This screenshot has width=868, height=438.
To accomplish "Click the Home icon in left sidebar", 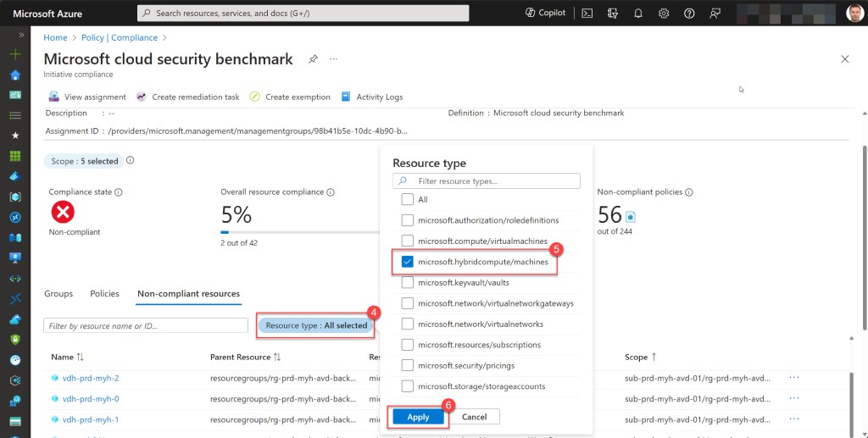I will 14,75.
